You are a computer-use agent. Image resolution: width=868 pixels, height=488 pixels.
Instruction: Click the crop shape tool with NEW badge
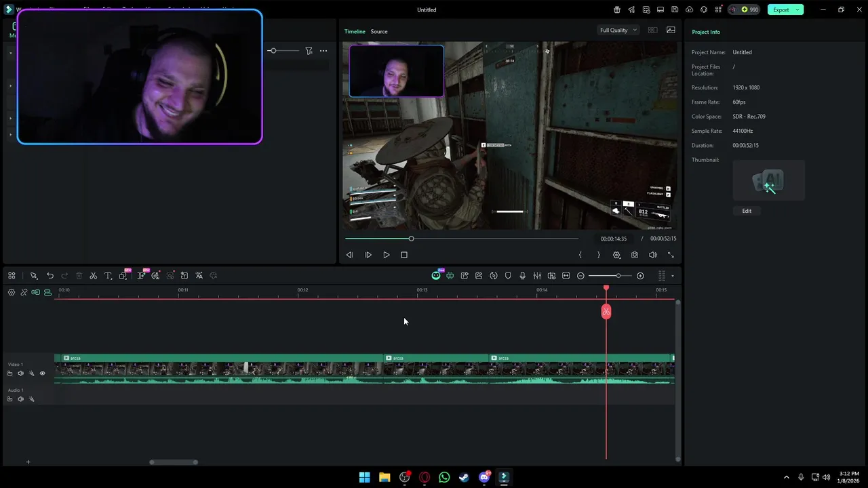click(123, 276)
